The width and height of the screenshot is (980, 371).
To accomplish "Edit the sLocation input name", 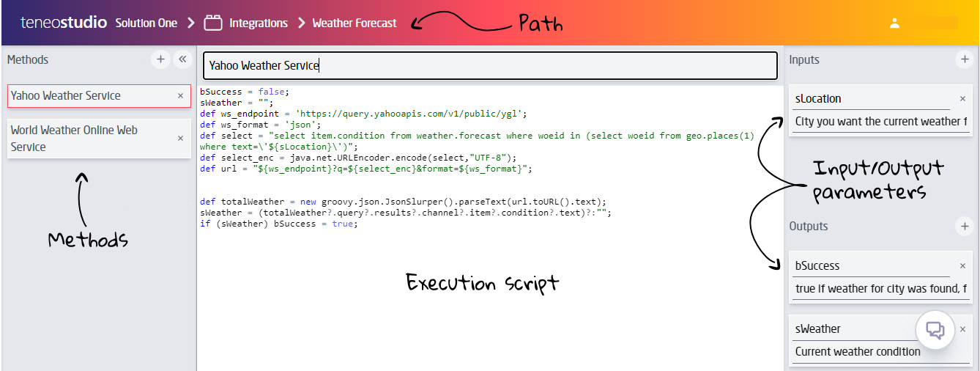I will point(872,99).
